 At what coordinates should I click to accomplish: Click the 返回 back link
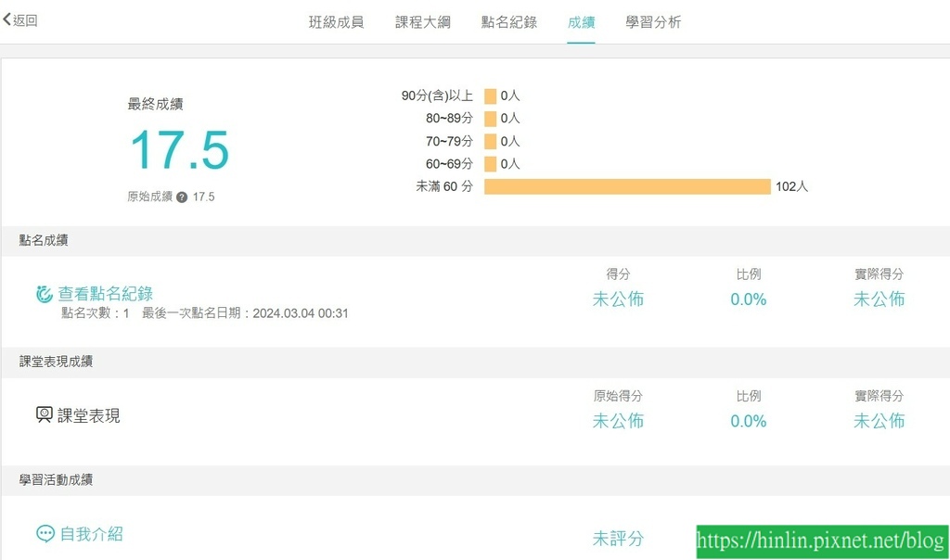point(20,20)
